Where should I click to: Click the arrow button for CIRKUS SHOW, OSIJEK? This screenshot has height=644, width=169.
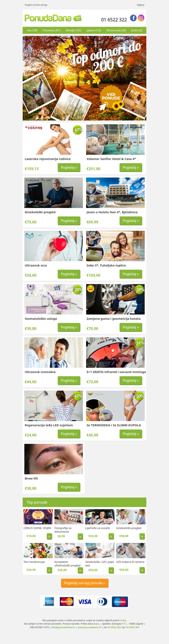[49, 536]
